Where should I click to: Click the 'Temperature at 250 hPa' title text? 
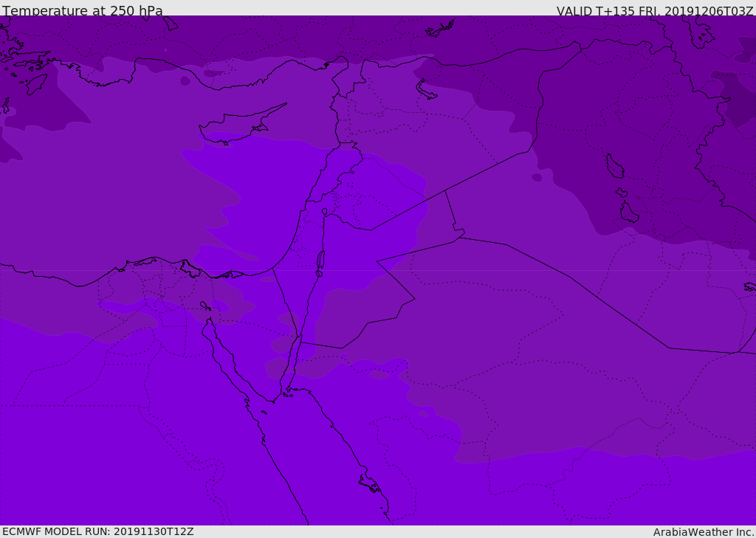pyautogui.click(x=83, y=10)
